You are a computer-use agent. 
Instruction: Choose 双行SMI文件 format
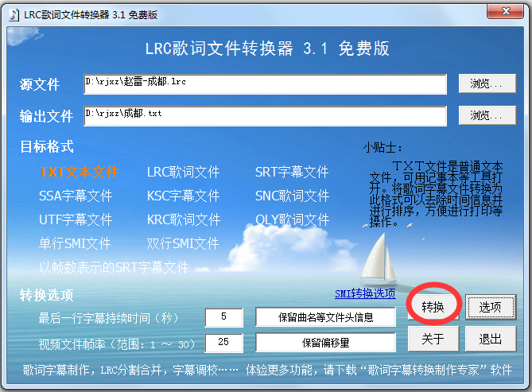point(183,243)
